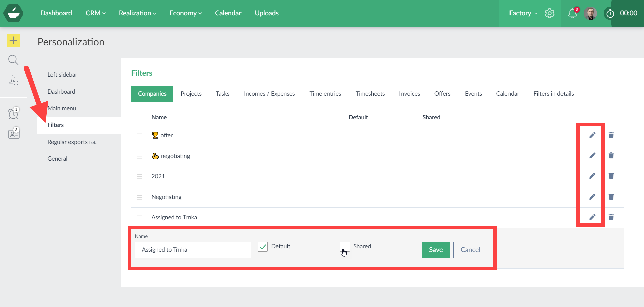Delete the '2021' filter
Viewport: 644px width, 307px height.
611,176
